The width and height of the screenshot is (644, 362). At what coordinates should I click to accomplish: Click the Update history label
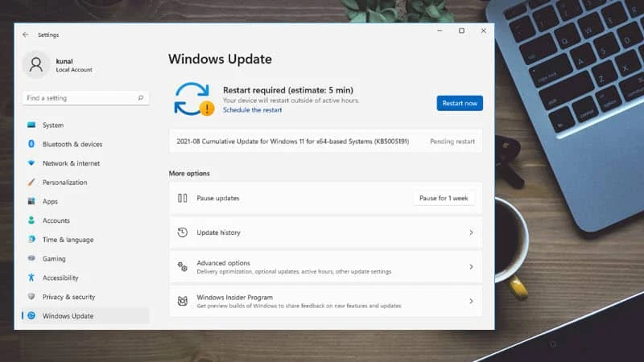coord(218,232)
